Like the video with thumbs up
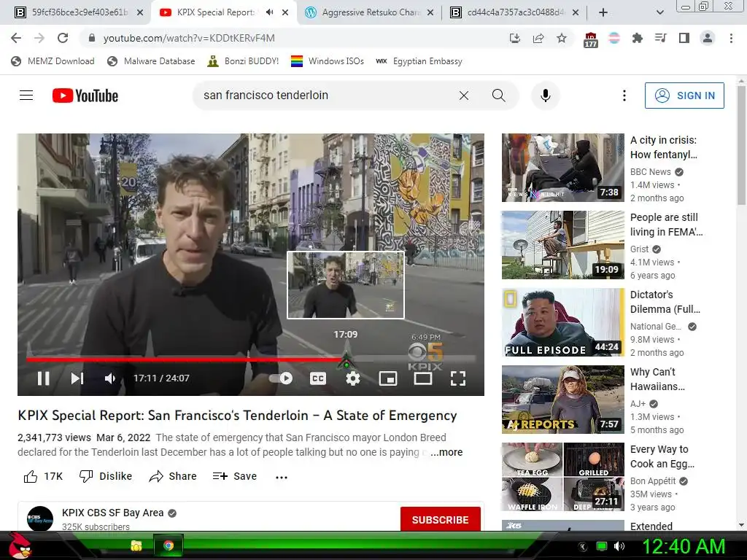 point(43,476)
